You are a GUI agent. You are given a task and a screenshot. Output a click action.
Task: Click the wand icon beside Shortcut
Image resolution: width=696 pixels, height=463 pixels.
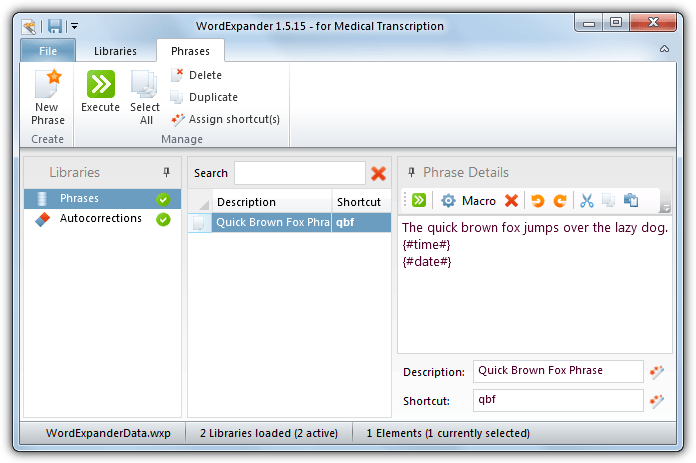pyautogui.click(x=657, y=401)
